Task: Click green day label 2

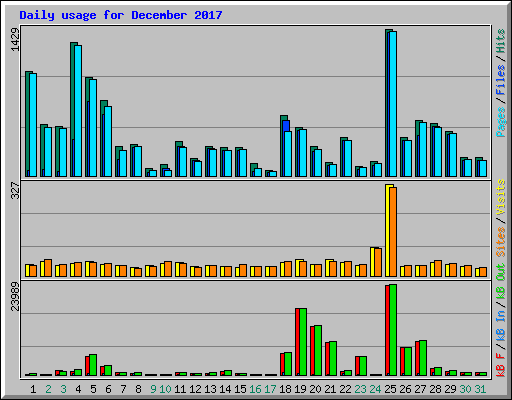Action: [48, 389]
